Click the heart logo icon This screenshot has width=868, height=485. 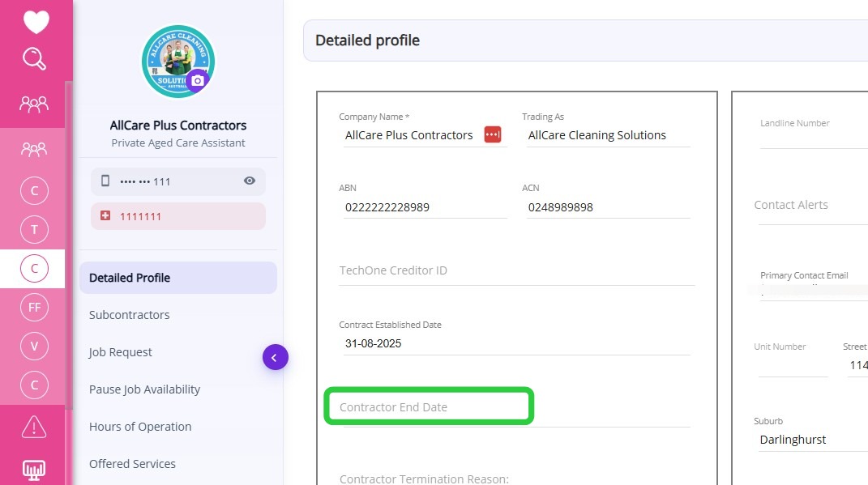point(36,22)
